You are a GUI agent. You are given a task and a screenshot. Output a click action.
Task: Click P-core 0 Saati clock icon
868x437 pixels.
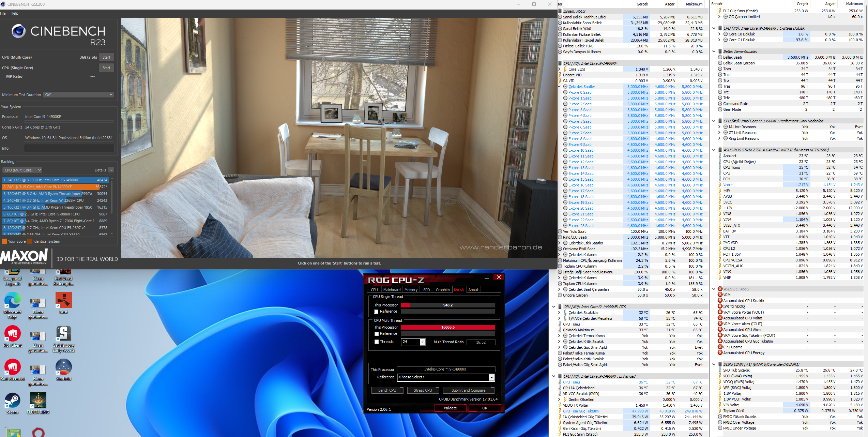(565, 92)
